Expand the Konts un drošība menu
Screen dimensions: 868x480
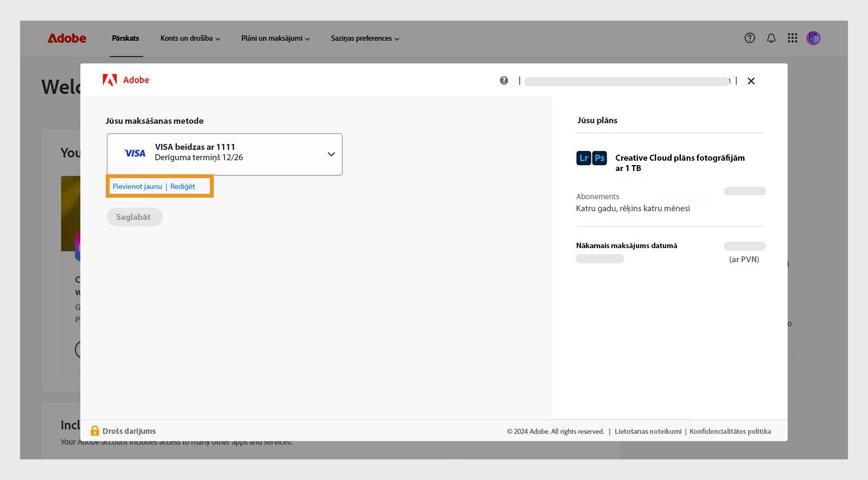pos(190,39)
